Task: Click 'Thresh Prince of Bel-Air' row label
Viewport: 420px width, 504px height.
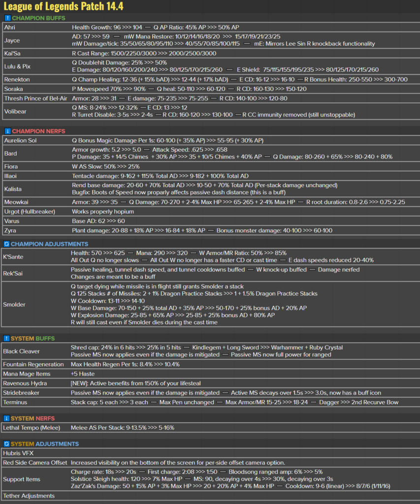Action: (x=35, y=98)
